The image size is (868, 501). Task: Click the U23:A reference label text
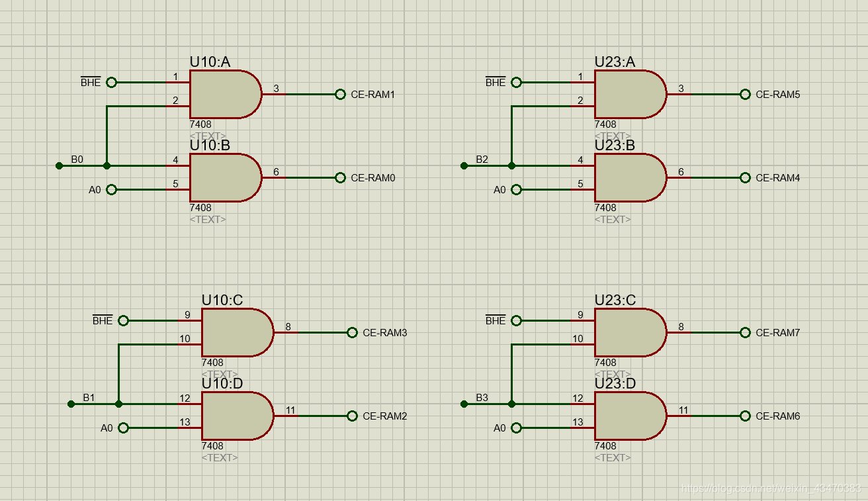615,62
